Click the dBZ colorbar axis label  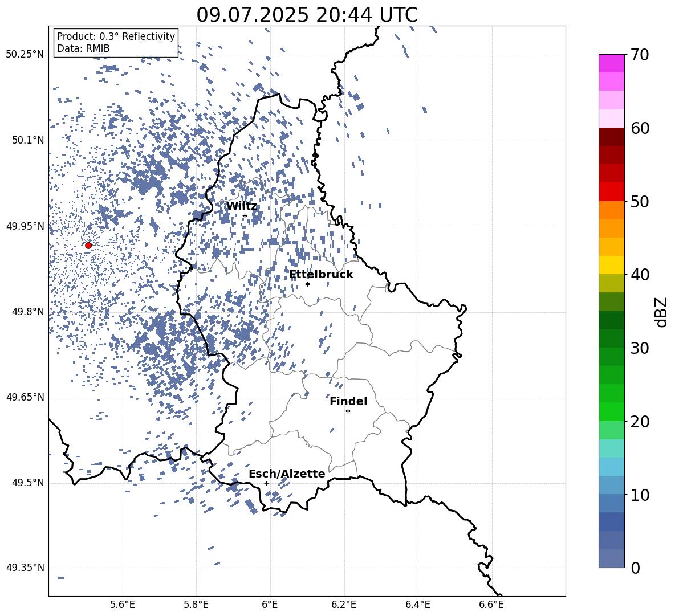pyautogui.click(x=661, y=312)
